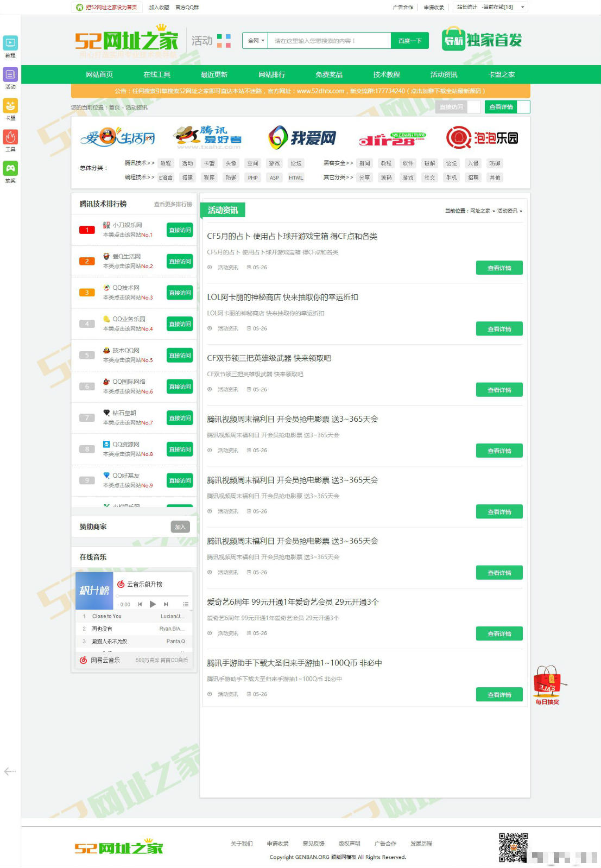601x868 pixels.
Task: Open the 网站排行 navigation tab
Action: (271, 74)
